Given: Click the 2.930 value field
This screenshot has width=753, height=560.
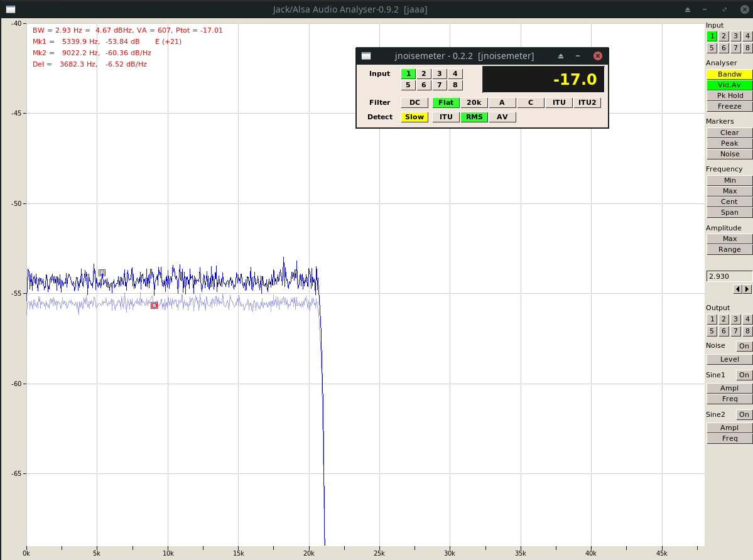Looking at the screenshot, I should click(x=730, y=276).
